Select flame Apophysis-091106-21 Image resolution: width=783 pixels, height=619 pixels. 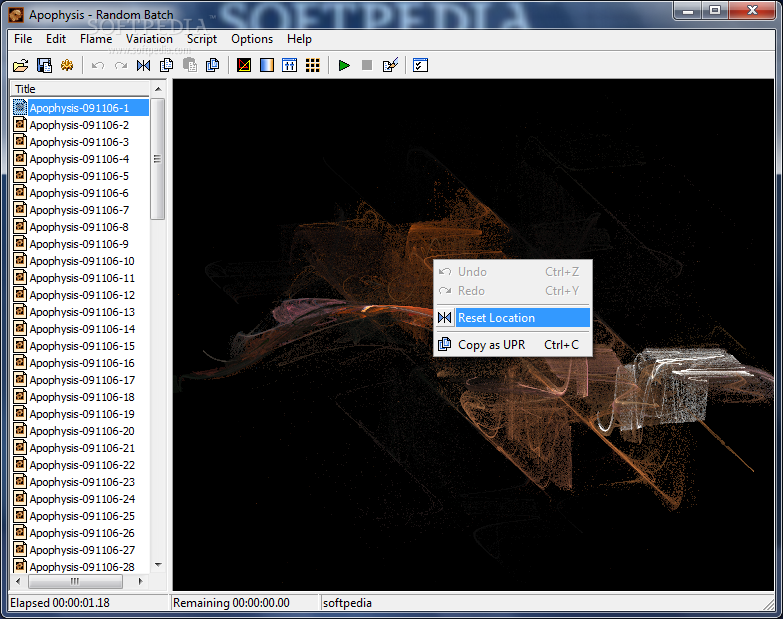point(82,448)
